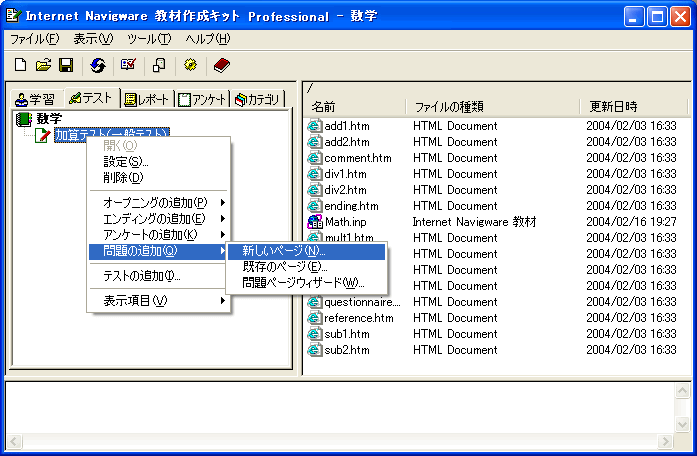This screenshot has height=456, width=697.
Task: Click the globe refresh toolbar icon
Action: click(x=98, y=65)
